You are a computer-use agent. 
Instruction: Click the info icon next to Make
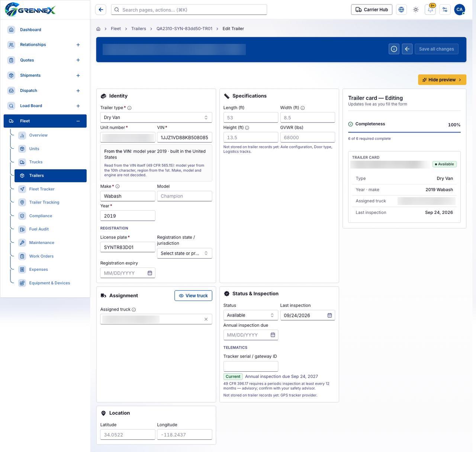118,186
